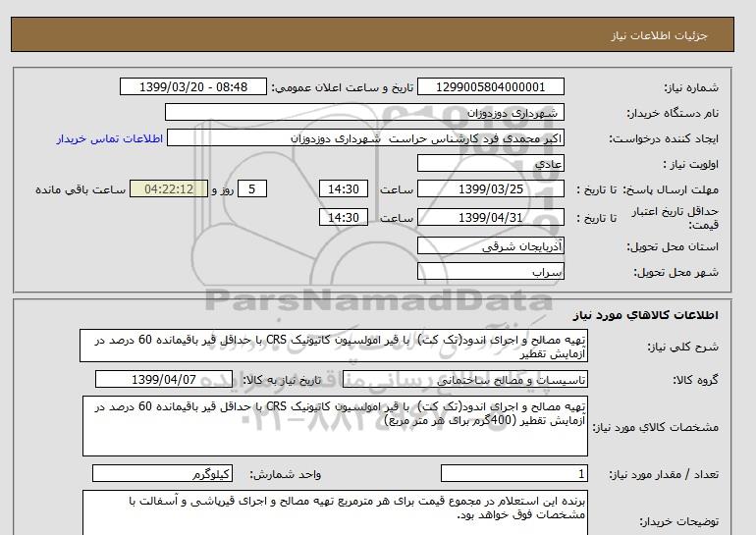
Task: Click the priority field showing عادی
Action: (490, 163)
